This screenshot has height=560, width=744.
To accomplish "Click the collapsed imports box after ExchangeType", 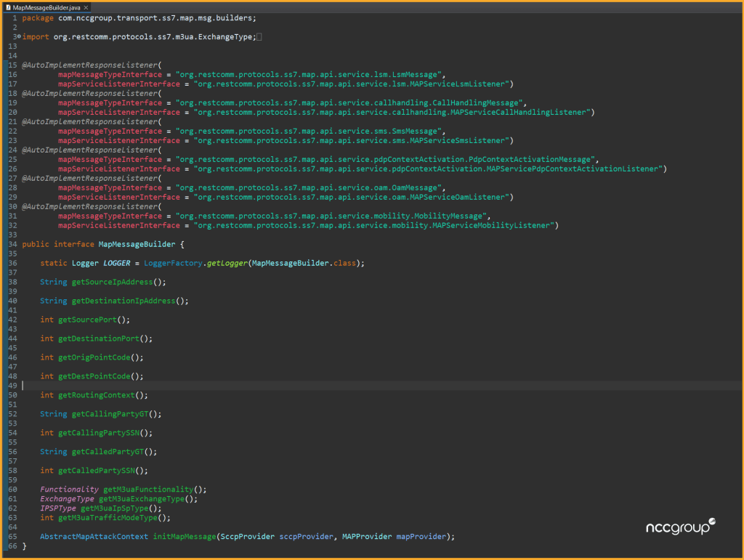I will tap(259, 37).
